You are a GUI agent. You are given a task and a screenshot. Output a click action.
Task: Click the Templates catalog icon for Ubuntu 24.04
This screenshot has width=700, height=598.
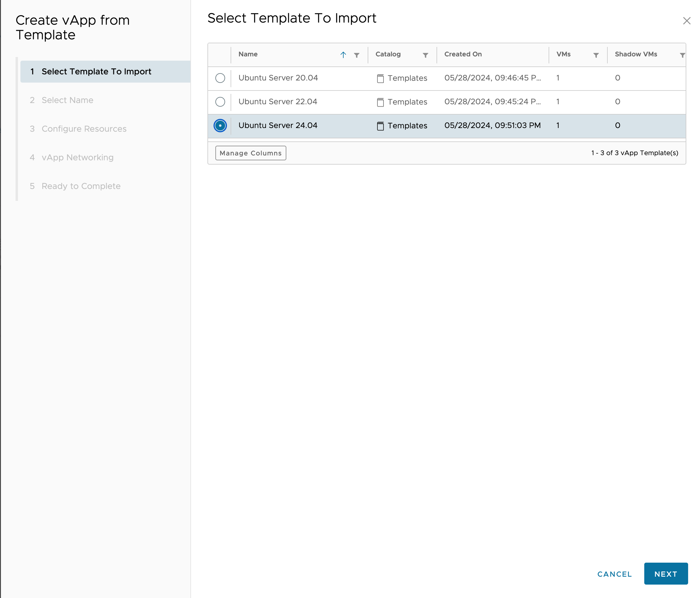pyautogui.click(x=379, y=125)
